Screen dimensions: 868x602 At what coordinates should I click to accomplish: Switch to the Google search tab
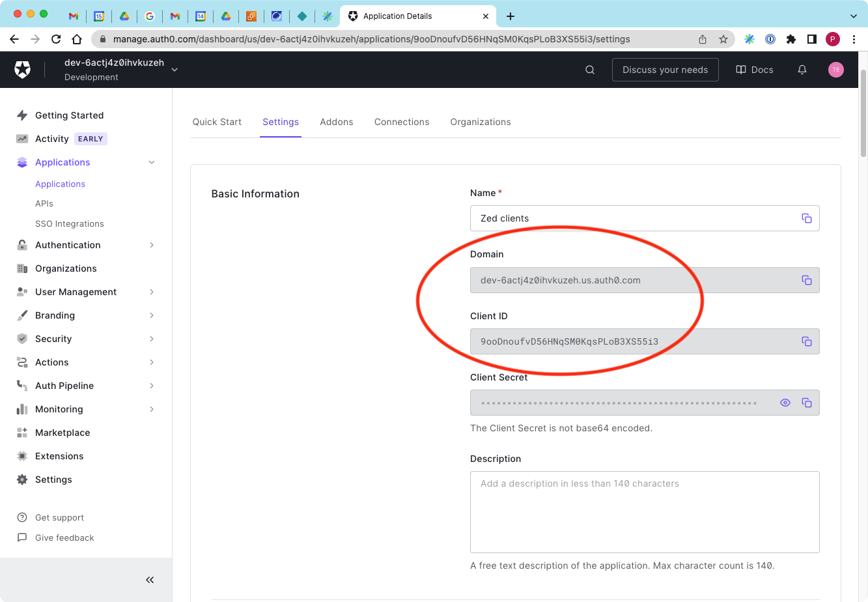150,16
